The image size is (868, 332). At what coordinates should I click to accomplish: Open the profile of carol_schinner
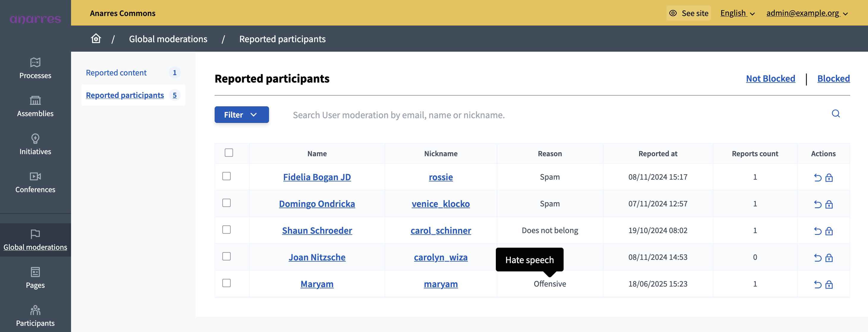[x=441, y=230]
